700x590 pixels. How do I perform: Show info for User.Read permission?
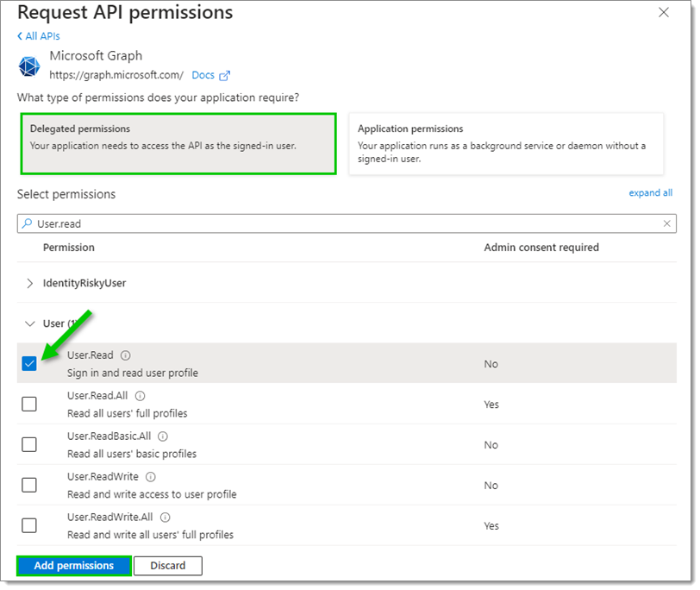click(x=126, y=355)
